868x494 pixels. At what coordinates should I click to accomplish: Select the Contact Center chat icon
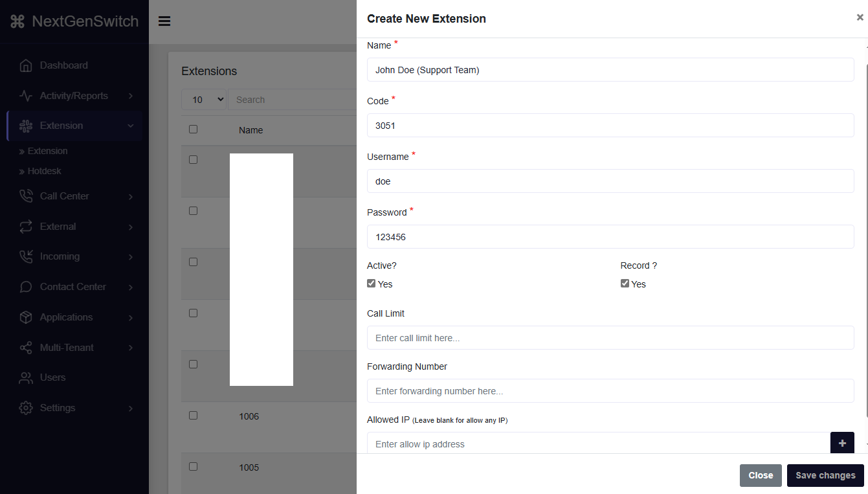pyautogui.click(x=26, y=286)
